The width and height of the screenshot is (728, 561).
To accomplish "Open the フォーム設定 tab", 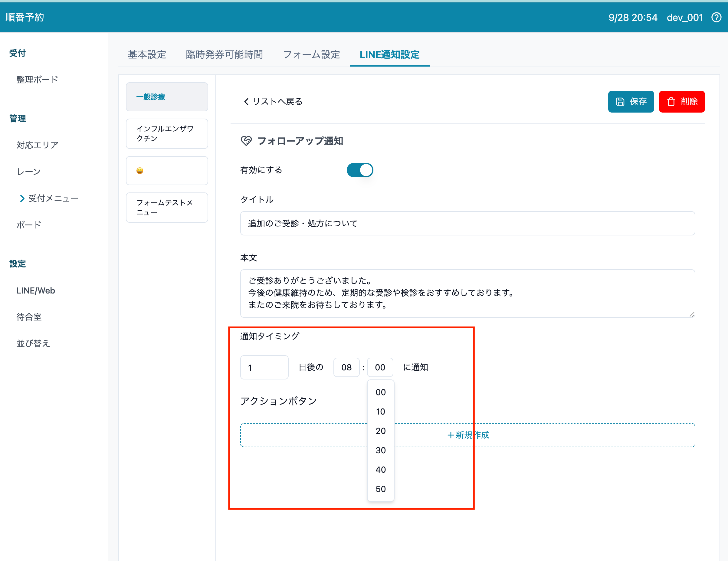I will pyautogui.click(x=311, y=55).
